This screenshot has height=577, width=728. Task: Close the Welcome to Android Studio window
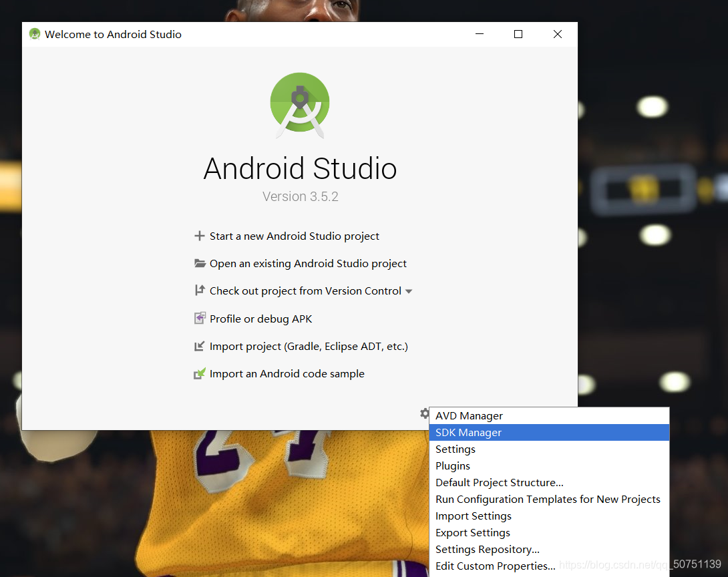tap(558, 34)
